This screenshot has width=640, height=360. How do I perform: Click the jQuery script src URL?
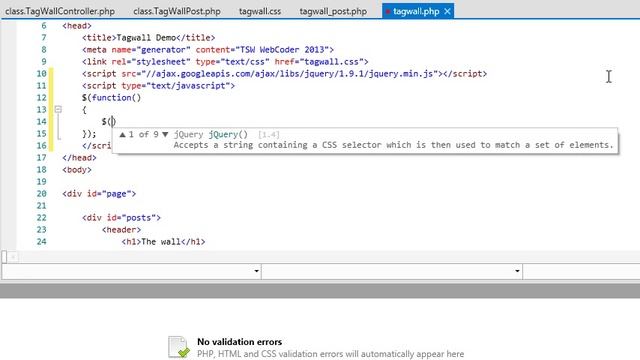point(292,73)
